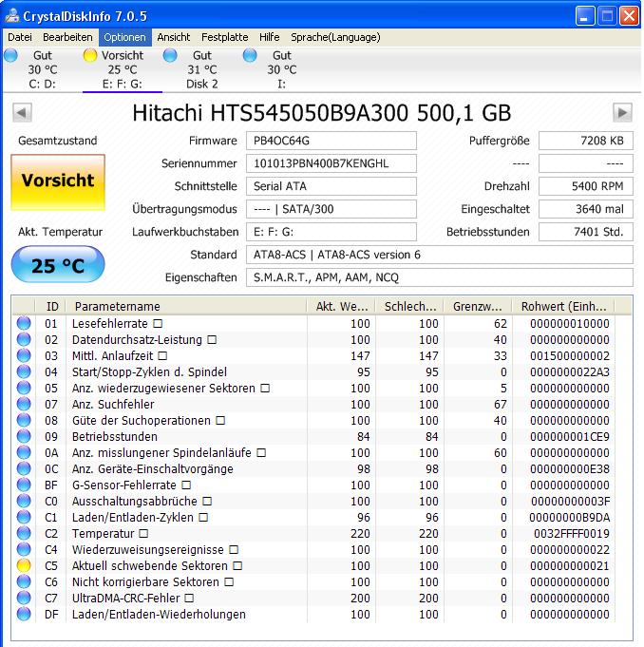Click the Übertragungsmodus field SATA/300
Screen dimensions: 644x647
[331, 209]
